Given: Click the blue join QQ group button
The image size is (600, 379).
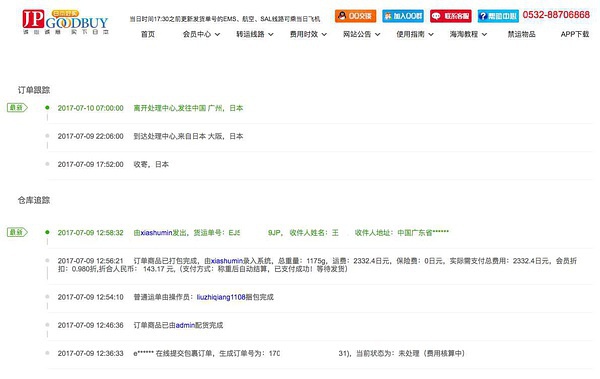Looking at the screenshot, I should point(403,16).
